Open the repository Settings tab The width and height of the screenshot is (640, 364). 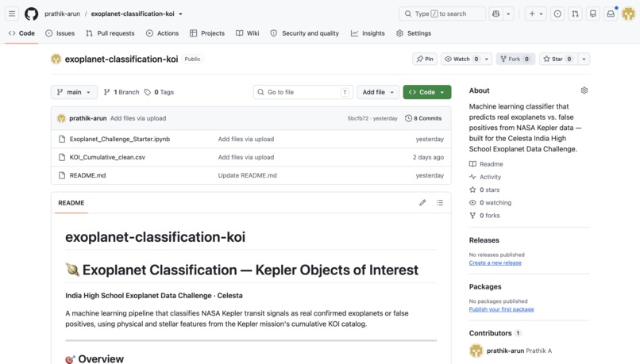tap(414, 33)
